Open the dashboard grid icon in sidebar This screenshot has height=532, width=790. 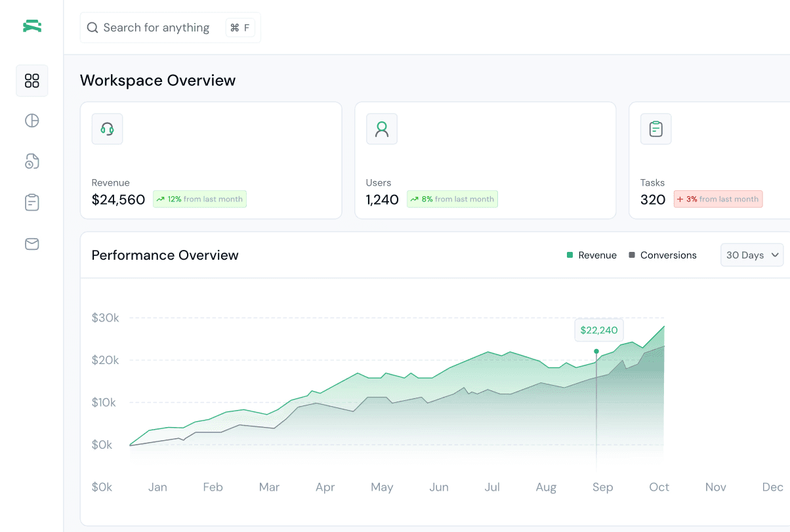(x=32, y=81)
